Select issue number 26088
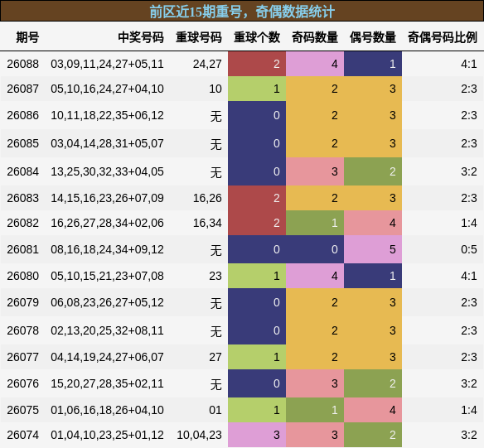The image size is (484, 448). pyautogui.click(x=23, y=64)
